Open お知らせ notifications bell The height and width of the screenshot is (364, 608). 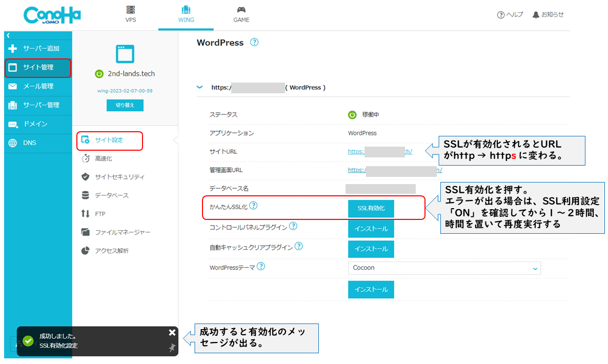point(548,15)
